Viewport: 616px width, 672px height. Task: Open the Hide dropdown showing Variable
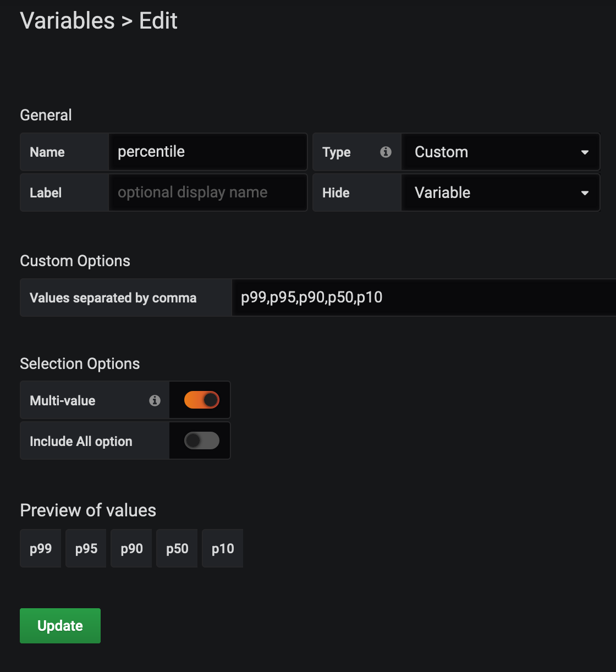(x=501, y=192)
